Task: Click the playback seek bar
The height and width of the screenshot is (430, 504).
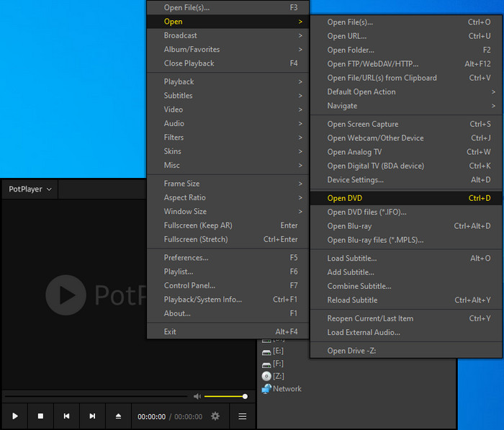Action: pyautogui.click(x=96, y=396)
